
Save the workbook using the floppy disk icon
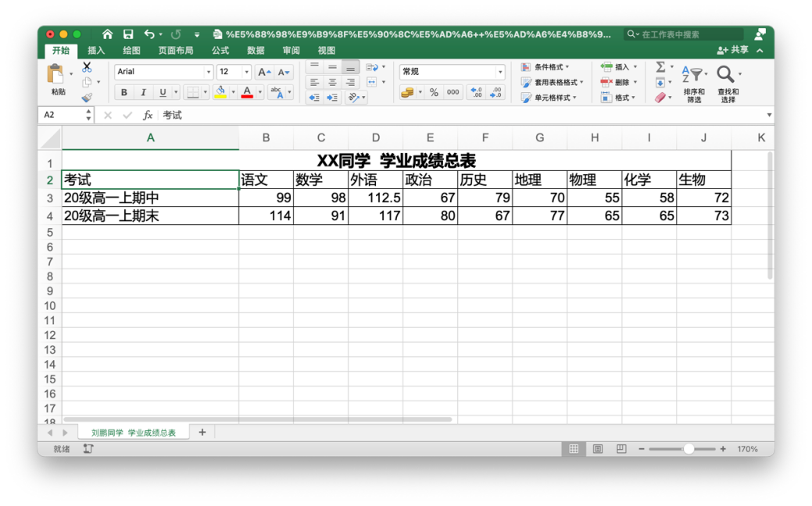tap(128, 34)
